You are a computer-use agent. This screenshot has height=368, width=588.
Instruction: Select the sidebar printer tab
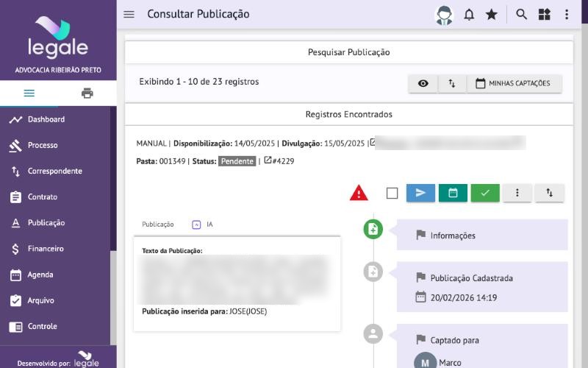pyautogui.click(x=87, y=93)
